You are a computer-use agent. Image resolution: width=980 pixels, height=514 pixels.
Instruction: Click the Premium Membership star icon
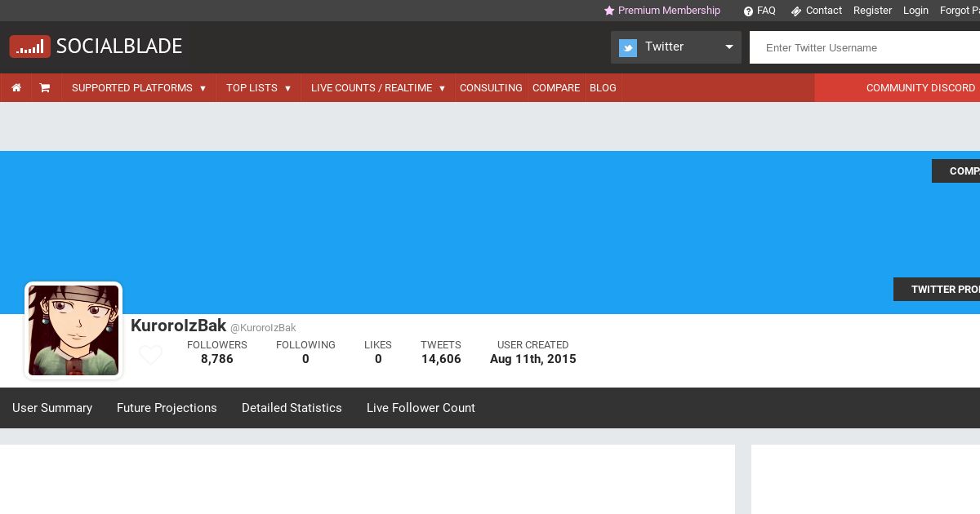609,11
